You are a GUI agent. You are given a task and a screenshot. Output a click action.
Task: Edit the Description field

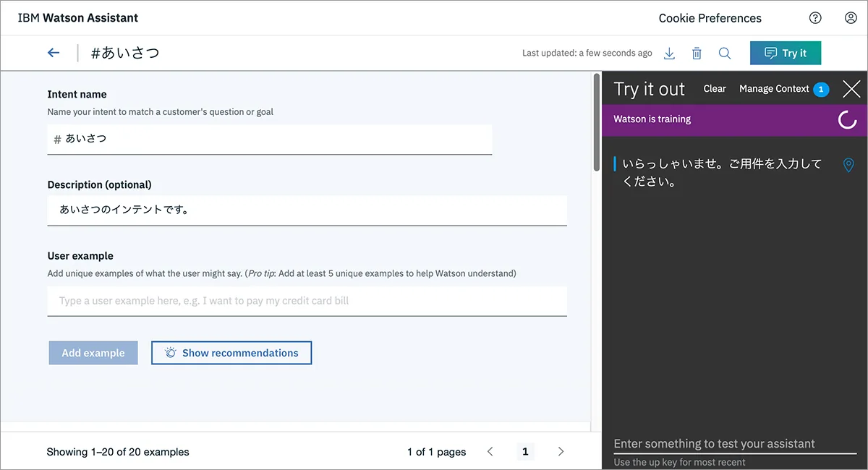coord(307,210)
